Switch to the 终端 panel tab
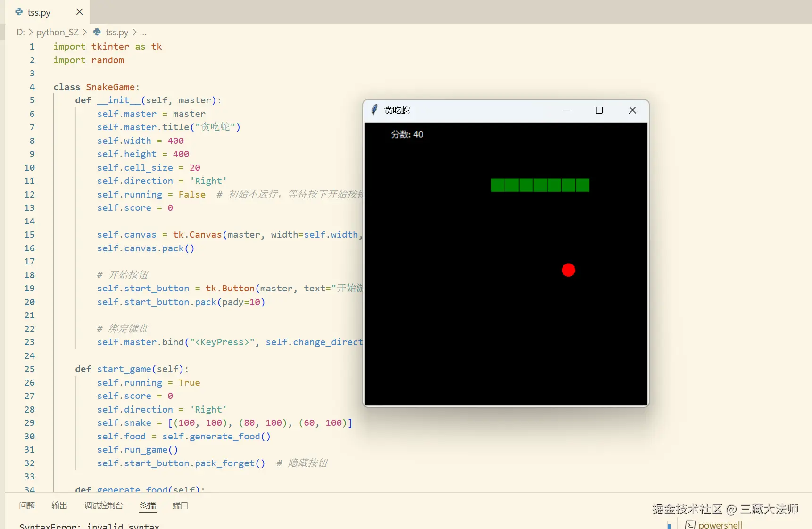The image size is (812, 529). click(148, 505)
